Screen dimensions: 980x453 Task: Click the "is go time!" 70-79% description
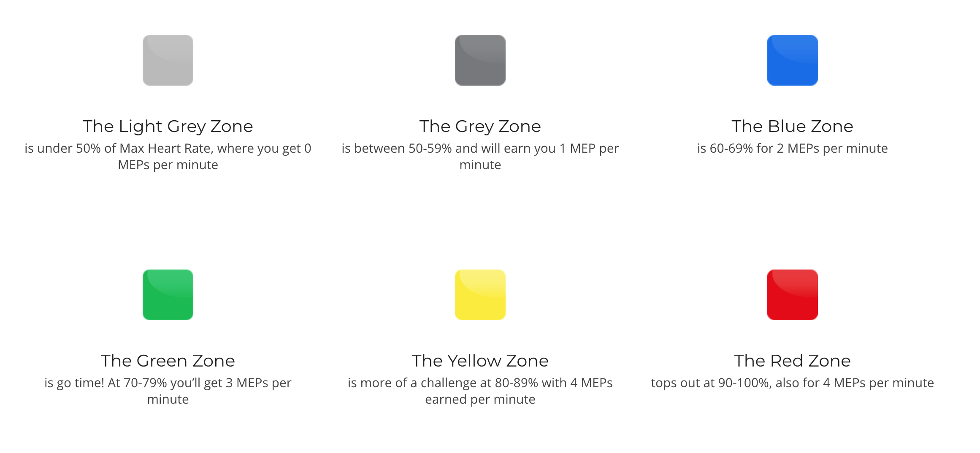coord(168,383)
